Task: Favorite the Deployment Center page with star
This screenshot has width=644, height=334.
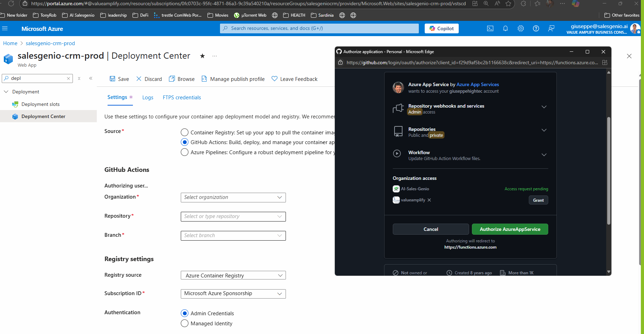Action: (x=202, y=56)
